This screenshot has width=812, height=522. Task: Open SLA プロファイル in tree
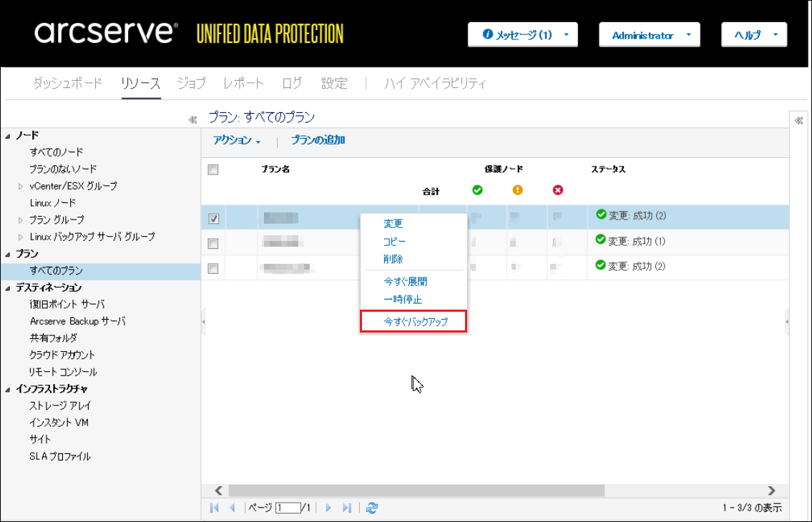point(60,457)
